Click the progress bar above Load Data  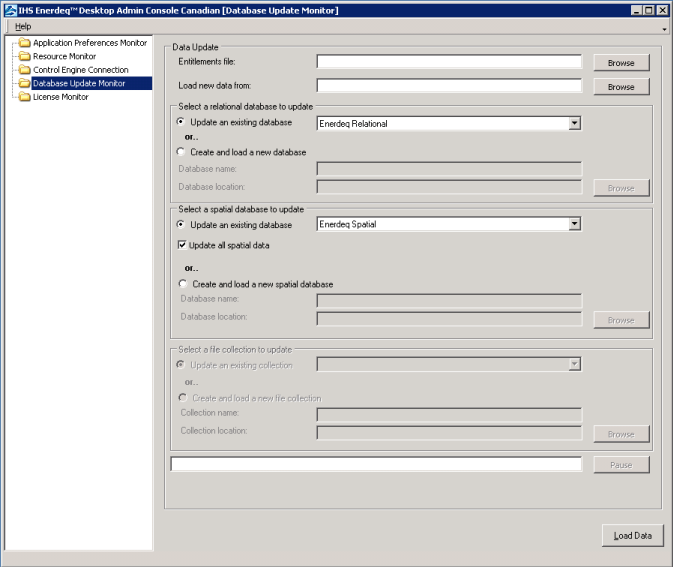376,464
